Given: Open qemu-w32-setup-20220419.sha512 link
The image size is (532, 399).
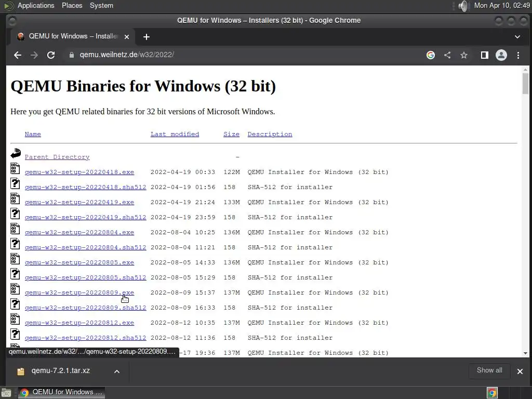Looking at the screenshot, I should (86, 217).
